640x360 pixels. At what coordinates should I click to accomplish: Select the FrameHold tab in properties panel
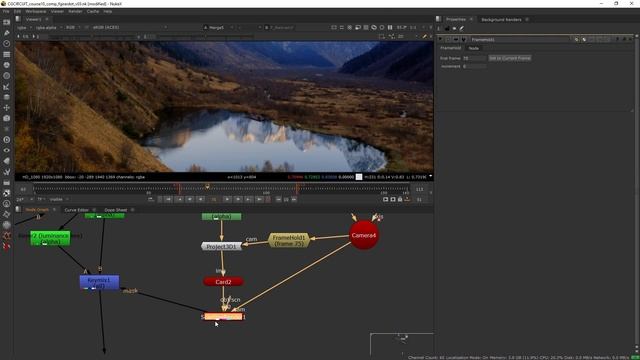point(451,48)
